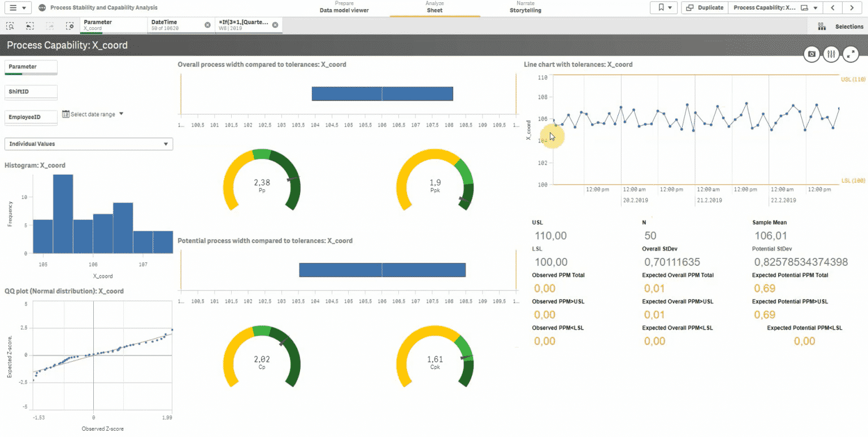Viewport: 868px width, 437px height.
Task: Enter fullscreen with the expand icon
Action: [x=850, y=54]
